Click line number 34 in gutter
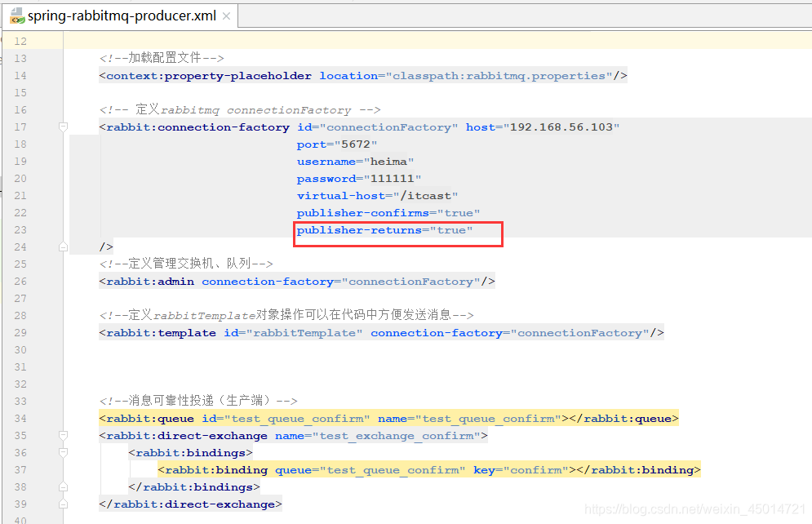The image size is (812, 524). click(20, 419)
